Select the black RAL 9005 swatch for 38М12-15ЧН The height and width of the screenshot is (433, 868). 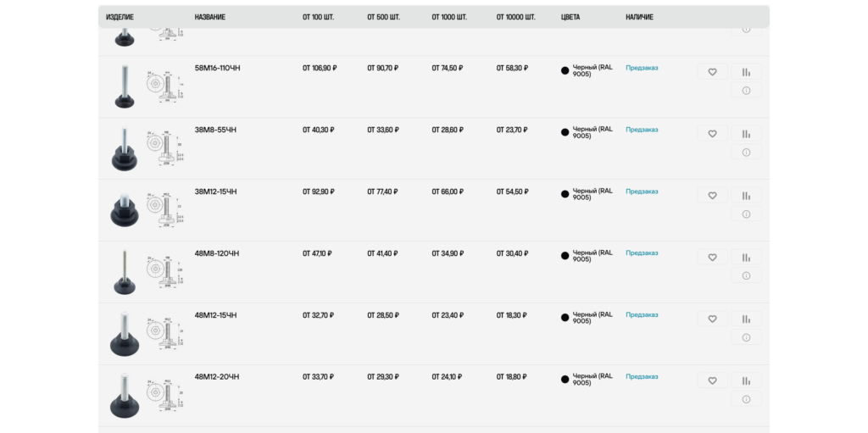tap(565, 194)
